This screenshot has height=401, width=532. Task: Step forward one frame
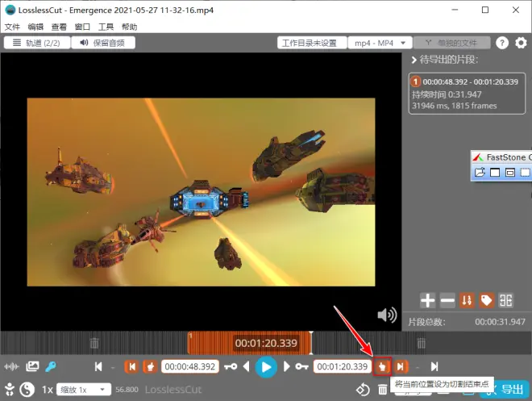[286, 366]
